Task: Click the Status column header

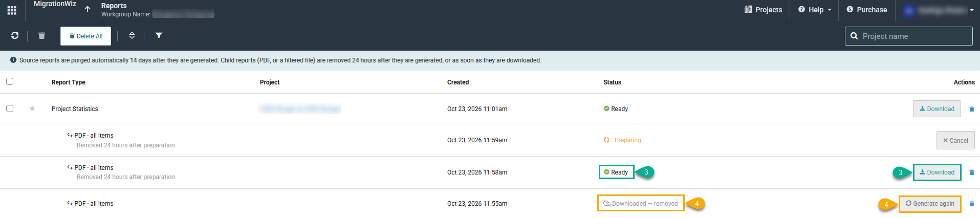Action: point(612,82)
